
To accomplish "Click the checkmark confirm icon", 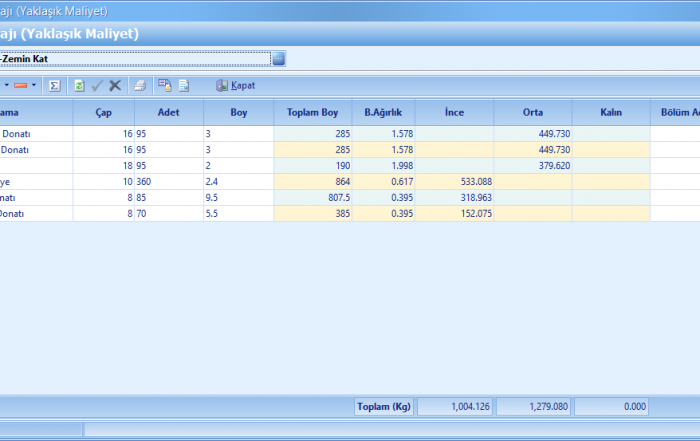I will [x=97, y=86].
